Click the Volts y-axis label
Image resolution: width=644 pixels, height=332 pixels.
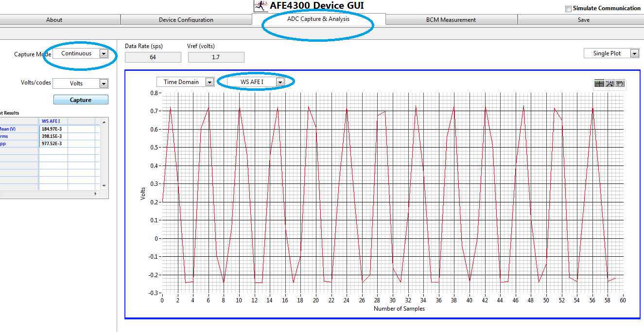pyautogui.click(x=143, y=193)
